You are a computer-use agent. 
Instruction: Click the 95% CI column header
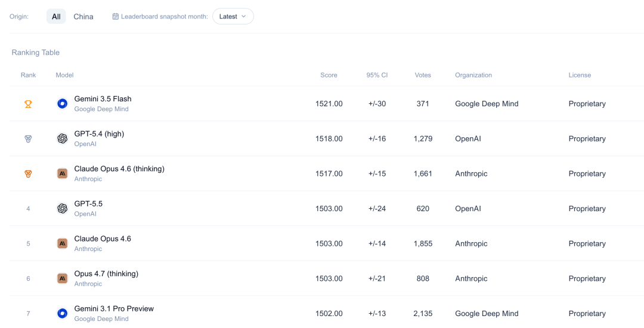(377, 75)
